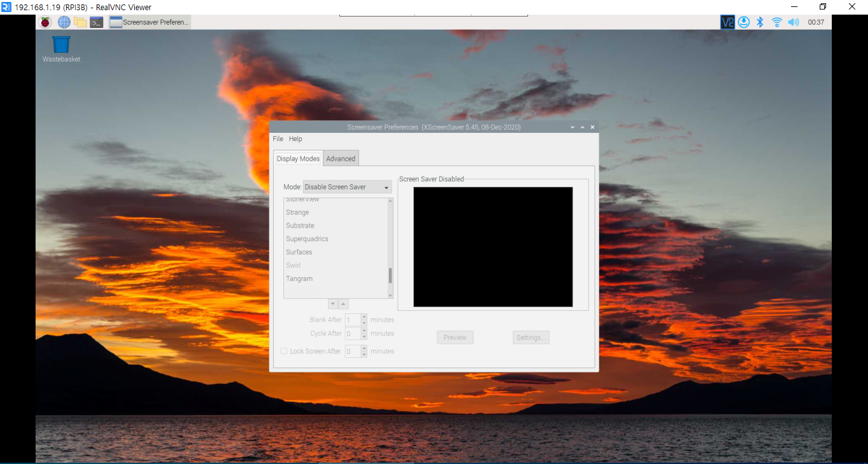
Task: Open the Wi-Fi network tray menu
Action: point(776,22)
